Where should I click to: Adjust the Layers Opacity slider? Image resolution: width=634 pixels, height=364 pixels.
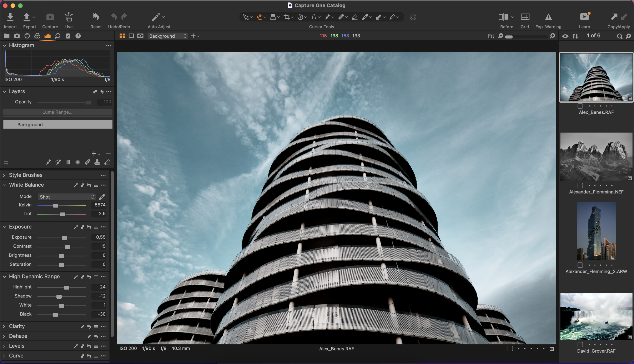point(88,102)
